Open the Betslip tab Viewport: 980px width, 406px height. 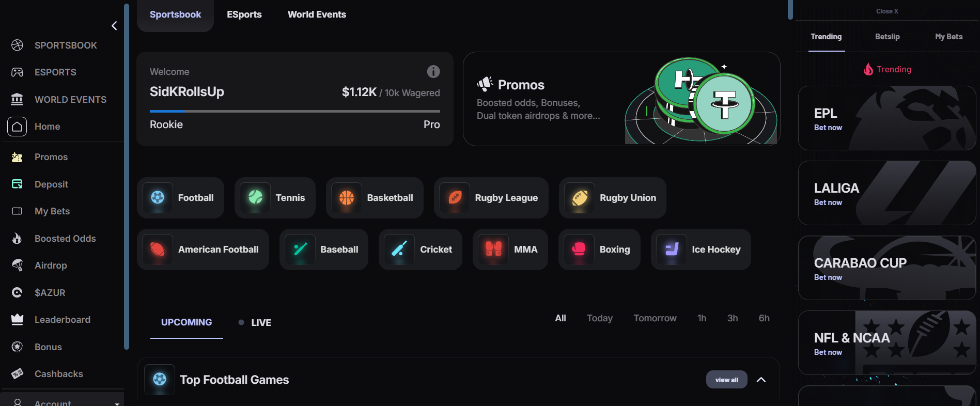(x=886, y=37)
